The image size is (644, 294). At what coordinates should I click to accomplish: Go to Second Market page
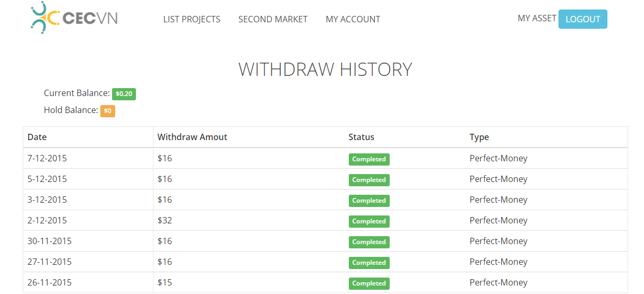pos(273,19)
